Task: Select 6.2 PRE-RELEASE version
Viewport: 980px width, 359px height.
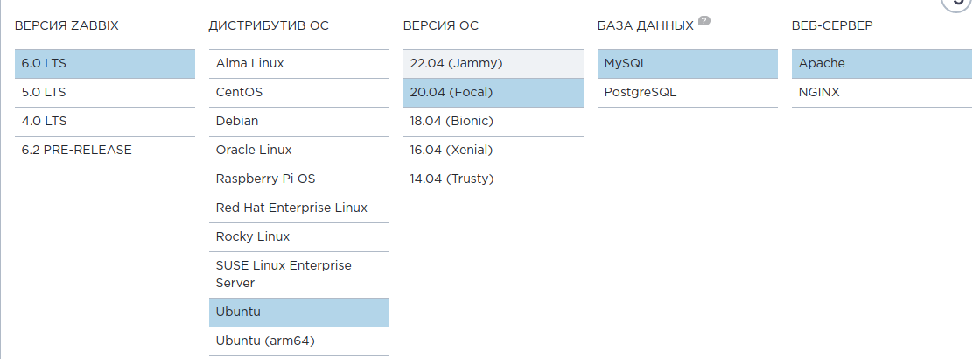Action: (105, 151)
